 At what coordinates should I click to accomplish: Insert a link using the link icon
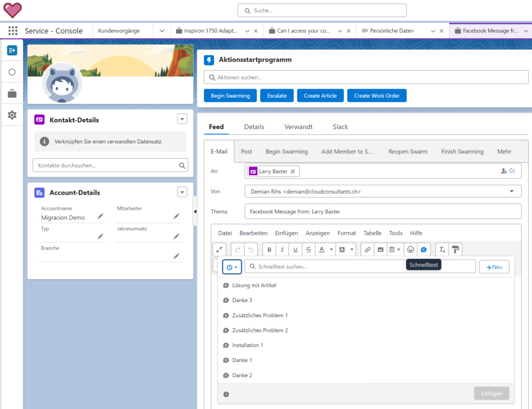point(367,250)
